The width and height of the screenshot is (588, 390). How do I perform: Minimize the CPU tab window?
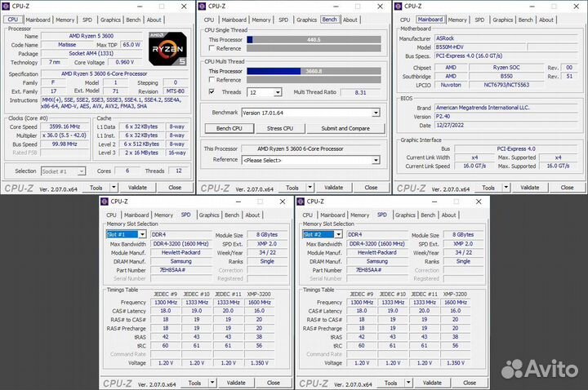point(140,7)
